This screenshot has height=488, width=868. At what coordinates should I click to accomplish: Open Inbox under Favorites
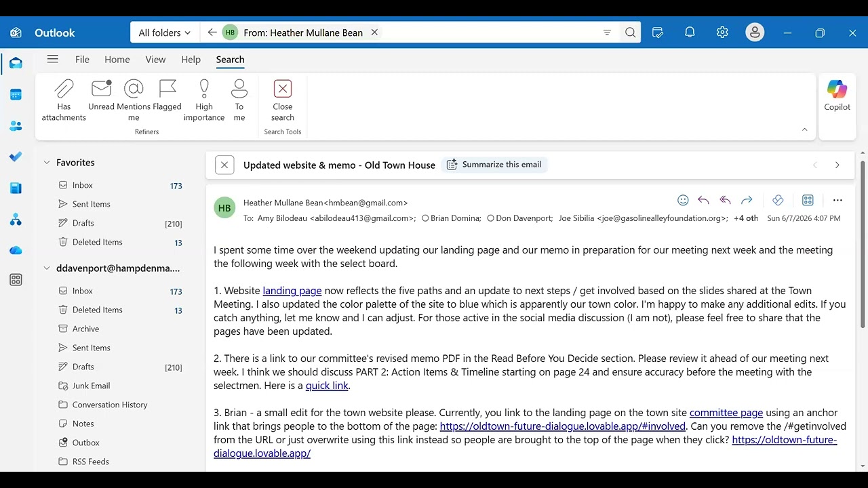tap(120, 185)
